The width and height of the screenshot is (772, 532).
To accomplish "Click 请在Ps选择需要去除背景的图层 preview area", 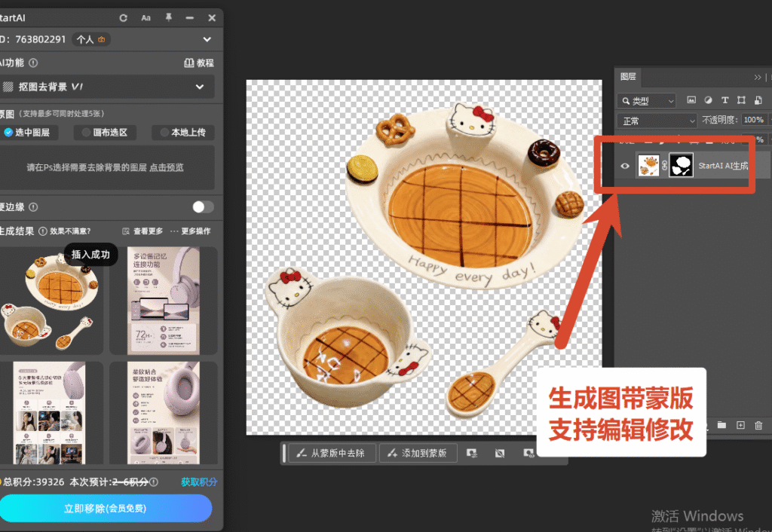I will (x=106, y=167).
